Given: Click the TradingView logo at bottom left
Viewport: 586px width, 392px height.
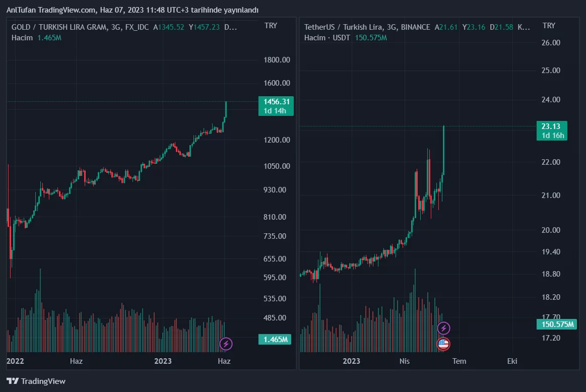Looking at the screenshot, I should coord(36,381).
